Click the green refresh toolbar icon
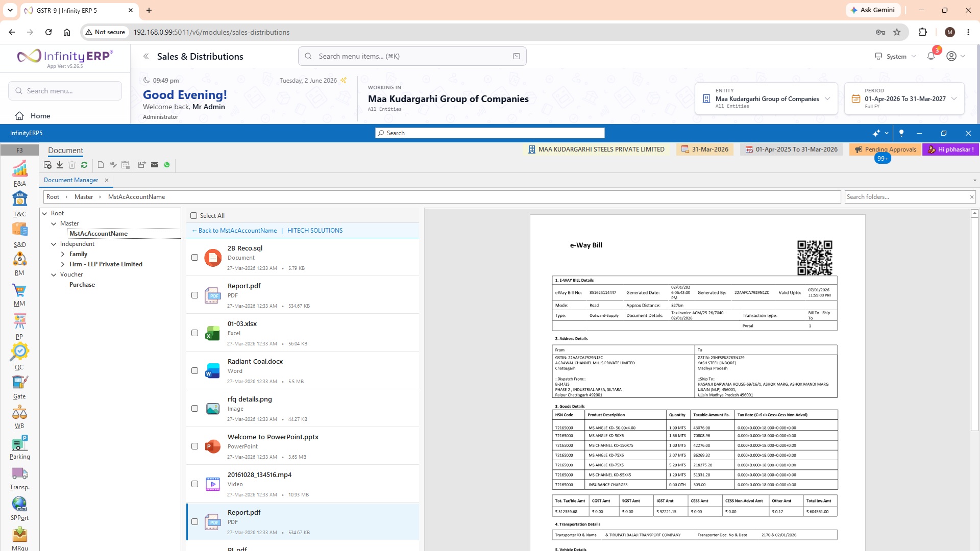 (84, 165)
